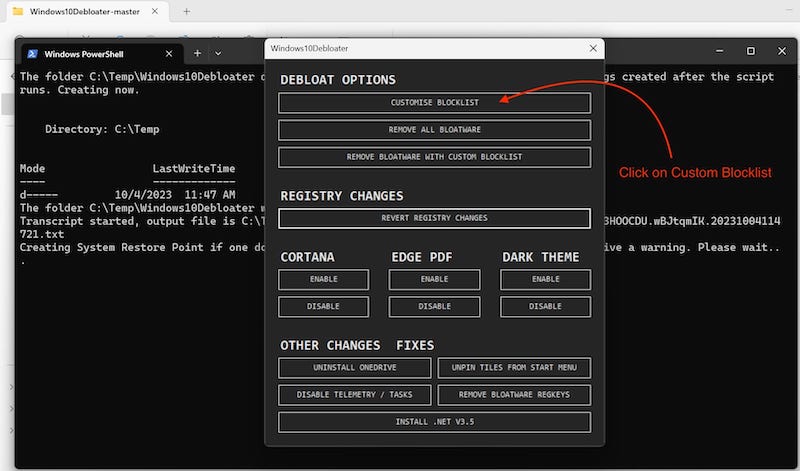Click the 'LastWriteTime' column header text
800x471 pixels.
pos(194,168)
